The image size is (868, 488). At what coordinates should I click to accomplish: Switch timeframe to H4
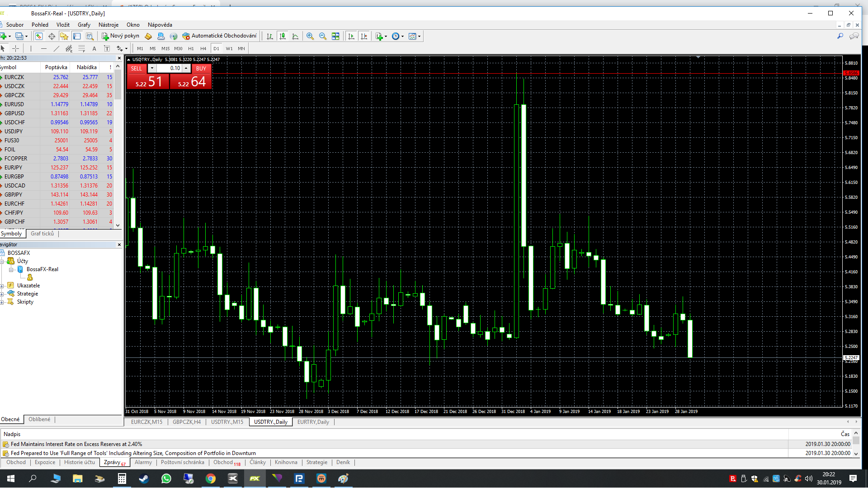click(203, 48)
